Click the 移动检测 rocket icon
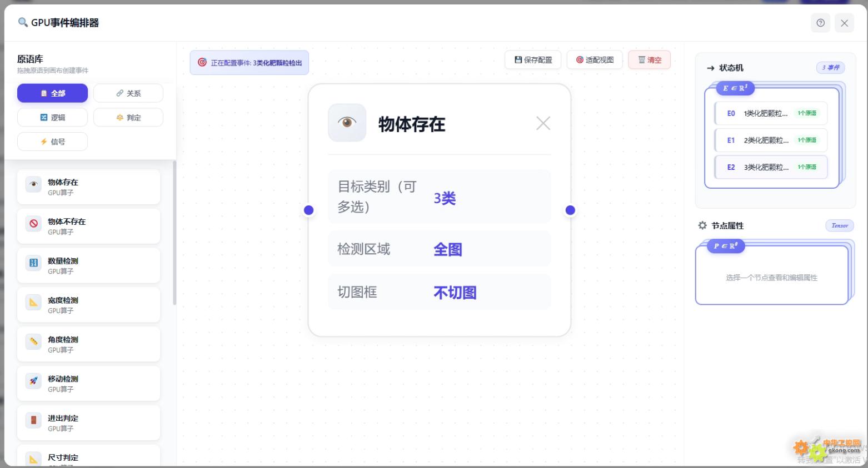The image size is (868, 468). 34,381
